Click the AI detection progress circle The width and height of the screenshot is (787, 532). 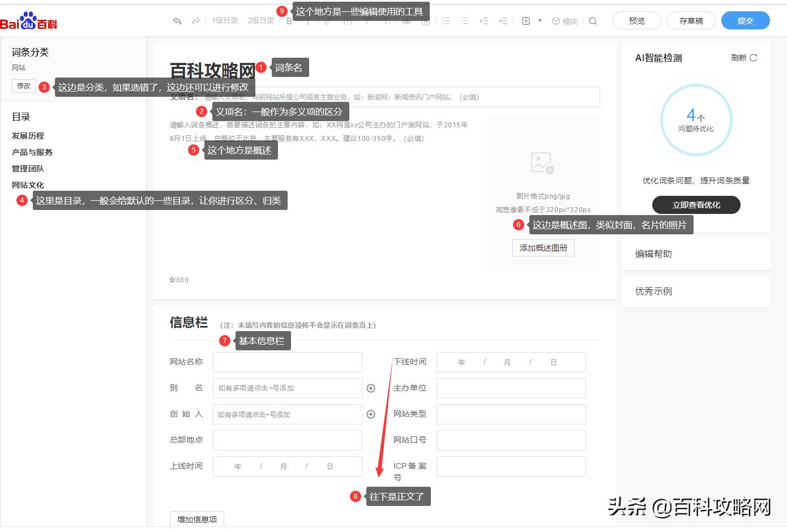click(x=696, y=119)
